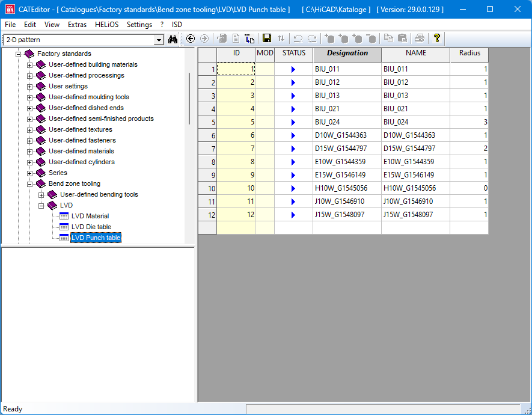Click the paste clipboard icon
This screenshot has width=532, height=415.
pyautogui.click(x=402, y=38)
